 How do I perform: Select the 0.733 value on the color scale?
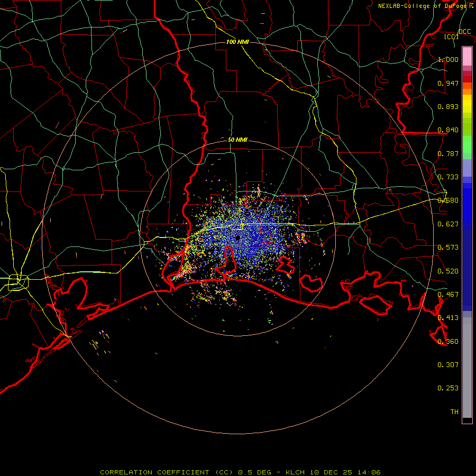(448, 177)
